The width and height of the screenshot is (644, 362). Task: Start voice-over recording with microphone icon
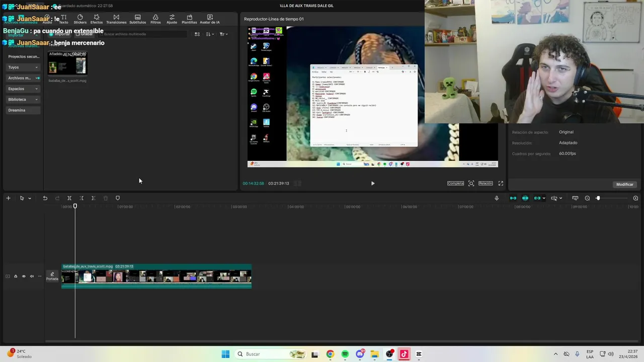[497, 198]
